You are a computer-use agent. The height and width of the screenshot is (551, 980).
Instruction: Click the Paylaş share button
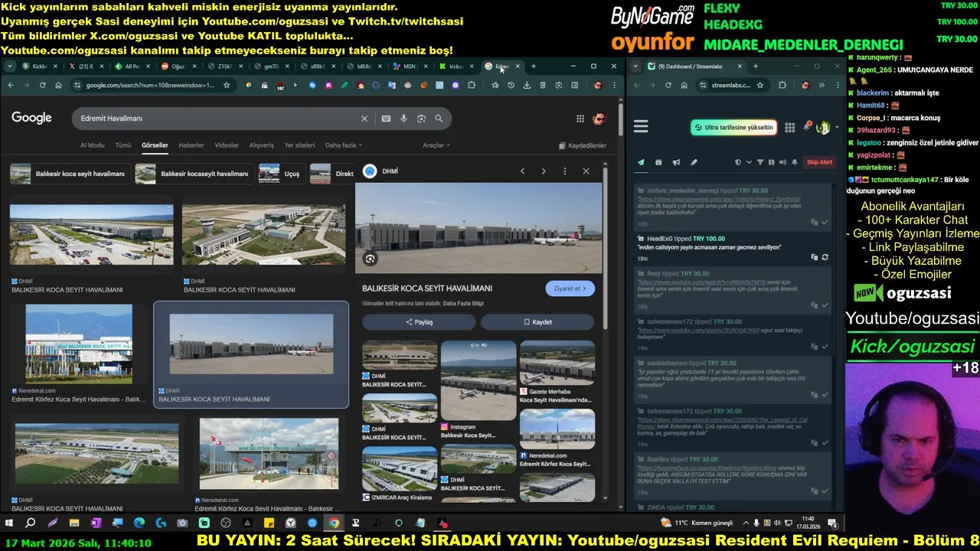pos(419,322)
